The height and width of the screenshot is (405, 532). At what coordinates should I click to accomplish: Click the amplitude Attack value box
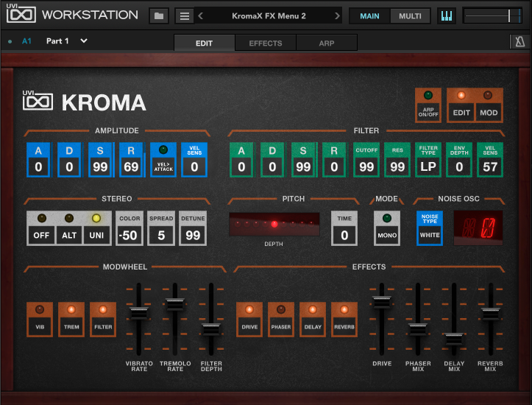click(x=38, y=166)
